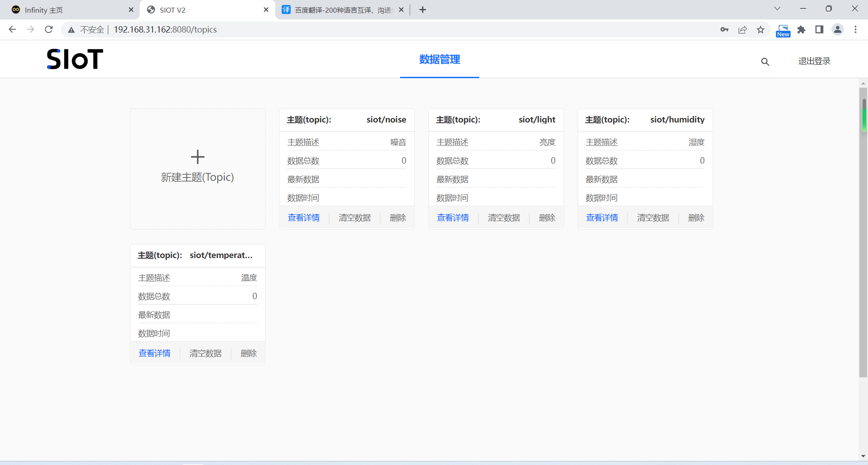
Task: Toggle the browser side panel icon
Action: click(819, 29)
